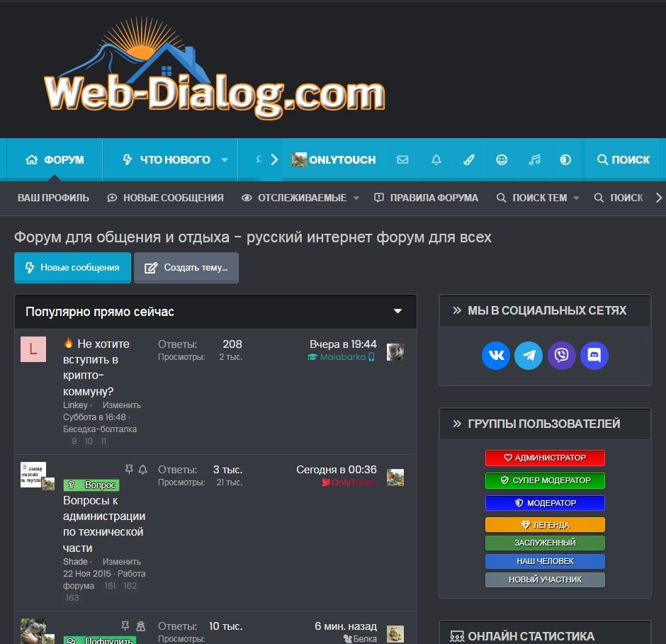Image resolution: width=666 pixels, height=644 pixels.
Task: Open Вчера в 19:44 last post link
Action: coord(343,344)
